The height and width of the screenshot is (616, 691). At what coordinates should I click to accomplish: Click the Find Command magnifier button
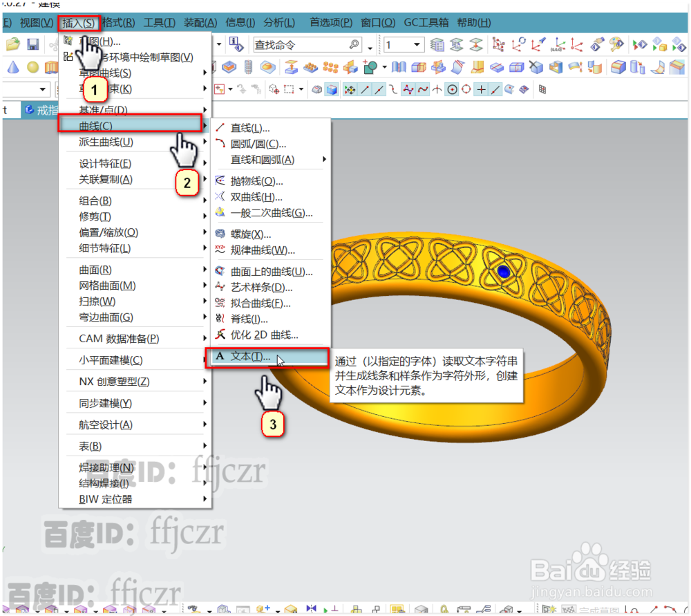tap(354, 44)
